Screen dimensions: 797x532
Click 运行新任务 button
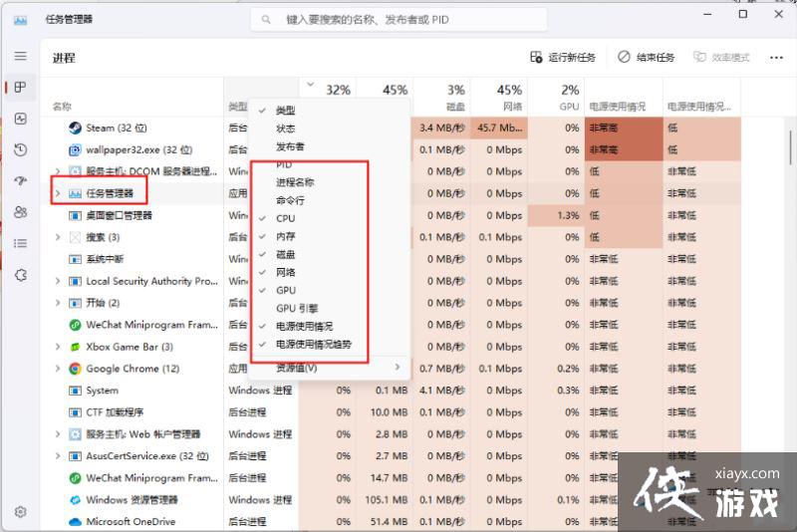(x=562, y=58)
